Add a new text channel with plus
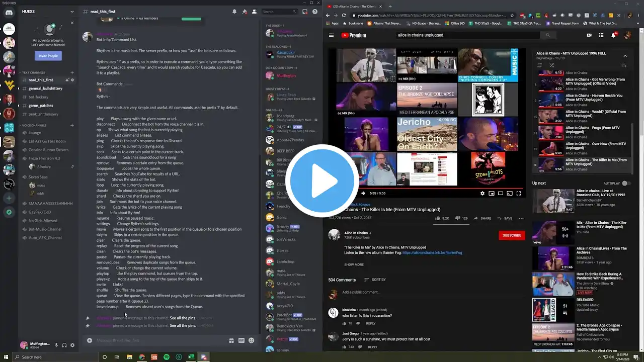Image resolution: width=644 pixels, height=362 pixels. pos(72,72)
